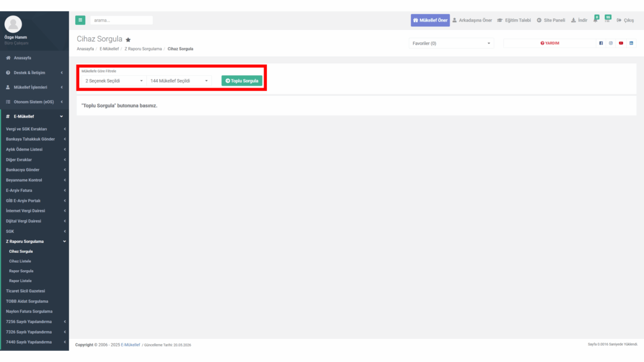Open the 2 Seçenek Seçildi dropdown
This screenshot has width=644, height=362.
[114, 80]
